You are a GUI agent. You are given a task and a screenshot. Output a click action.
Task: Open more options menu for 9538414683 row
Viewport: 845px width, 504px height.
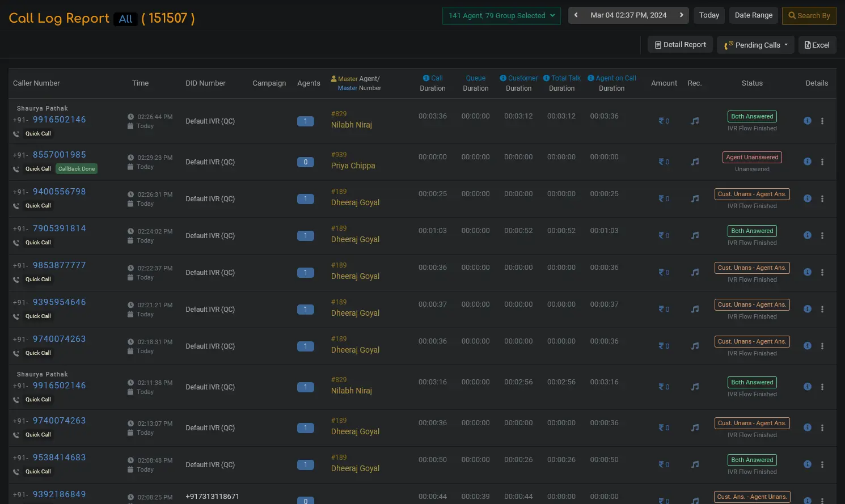[822, 464]
